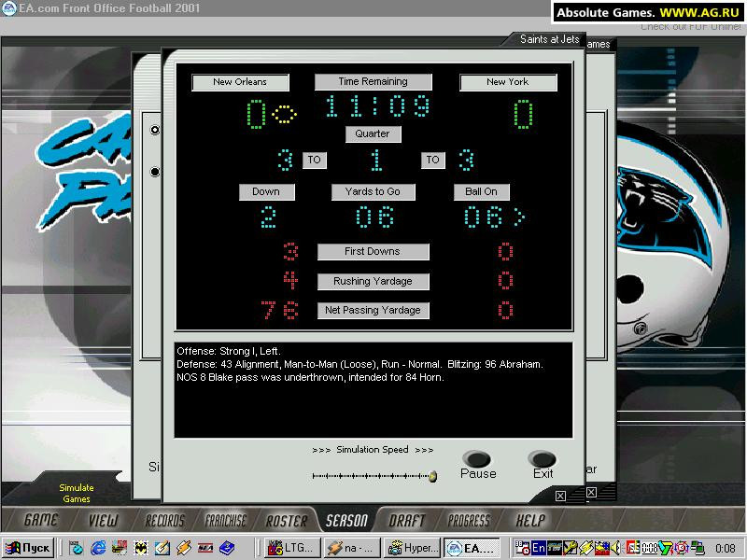The image size is (747, 560).
Task: Switch to the na Winamp taskbar button
Action: point(352,548)
